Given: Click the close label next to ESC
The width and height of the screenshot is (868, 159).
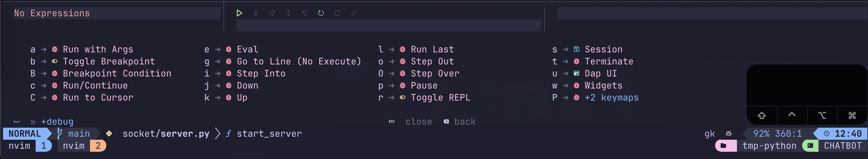Looking at the screenshot, I should click(x=419, y=122).
